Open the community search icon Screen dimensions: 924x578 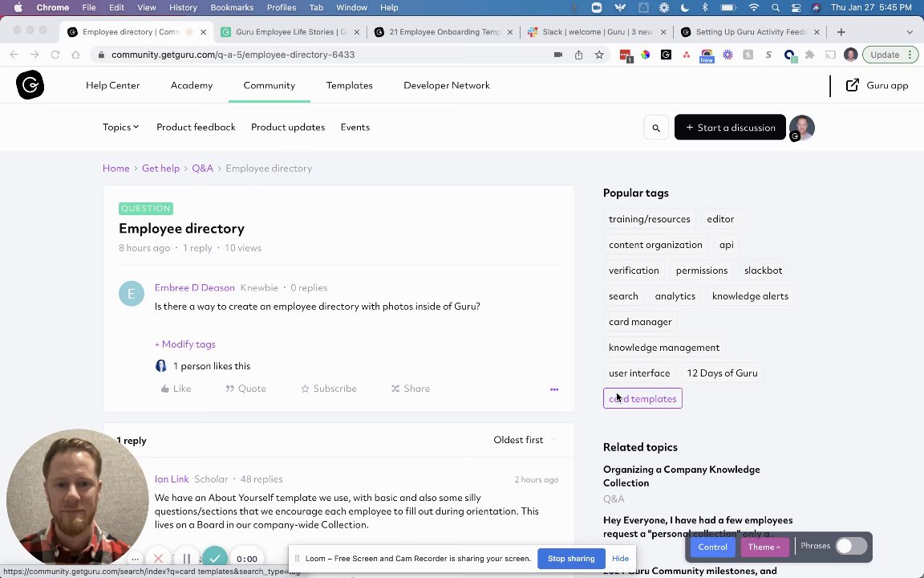tap(656, 128)
